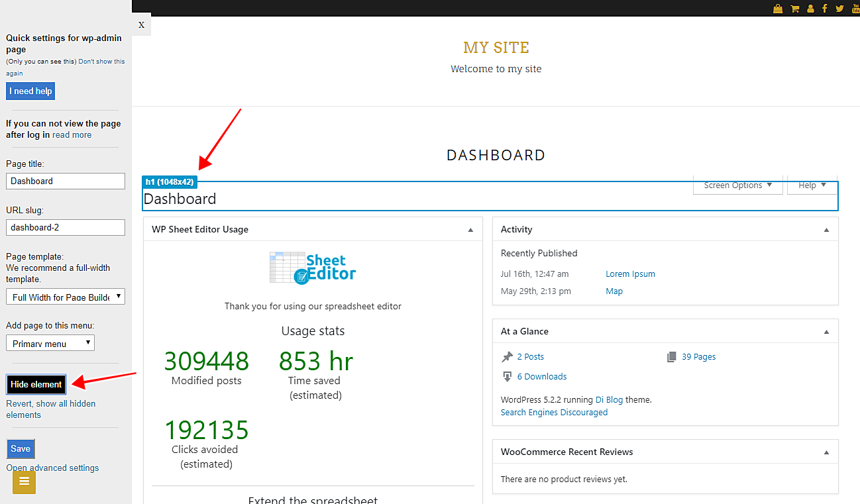Open the Map post link
The image size is (860, 504).
pyautogui.click(x=614, y=291)
